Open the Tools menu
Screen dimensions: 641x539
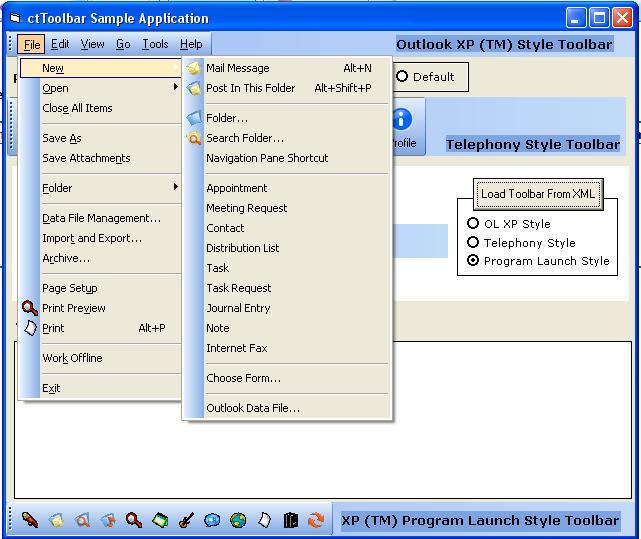(155, 44)
